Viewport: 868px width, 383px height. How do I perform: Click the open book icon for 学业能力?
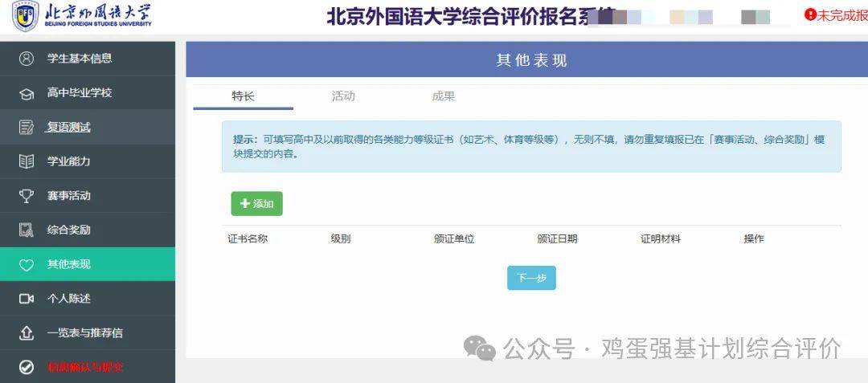(27, 161)
